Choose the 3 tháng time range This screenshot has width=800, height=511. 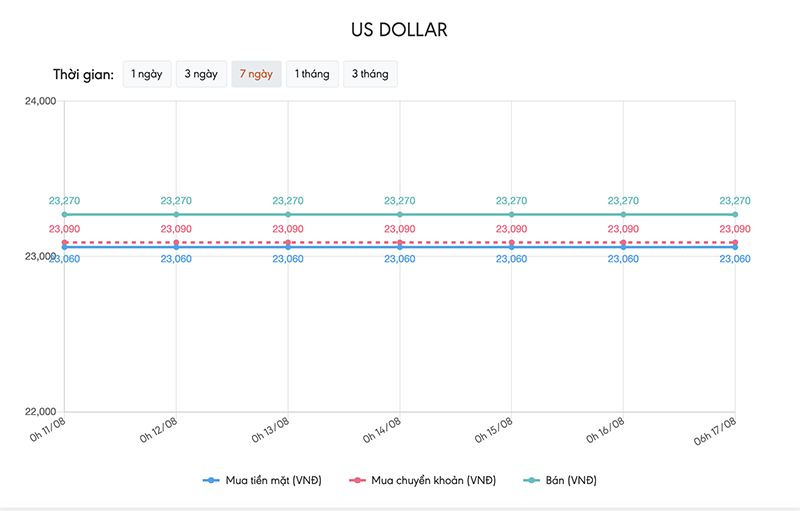click(369, 74)
